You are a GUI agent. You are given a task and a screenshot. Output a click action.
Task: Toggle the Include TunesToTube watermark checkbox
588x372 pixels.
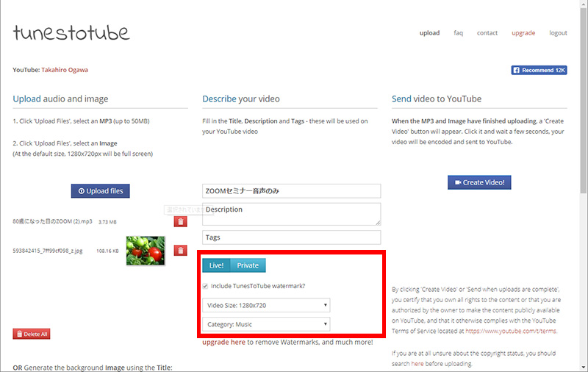pos(207,286)
